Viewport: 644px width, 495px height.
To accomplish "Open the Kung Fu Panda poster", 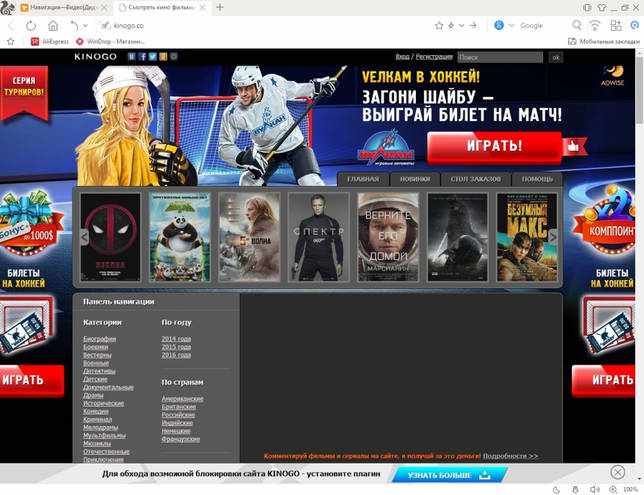I will [180, 237].
